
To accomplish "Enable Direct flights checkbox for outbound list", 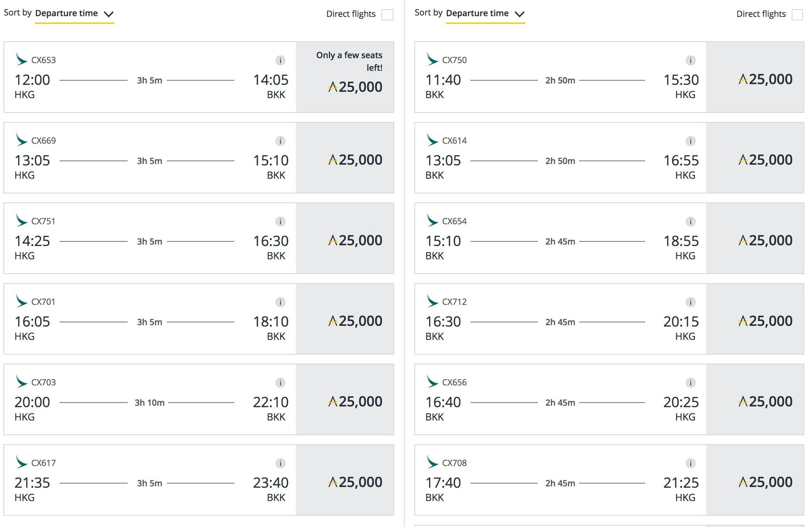I will coord(387,15).
